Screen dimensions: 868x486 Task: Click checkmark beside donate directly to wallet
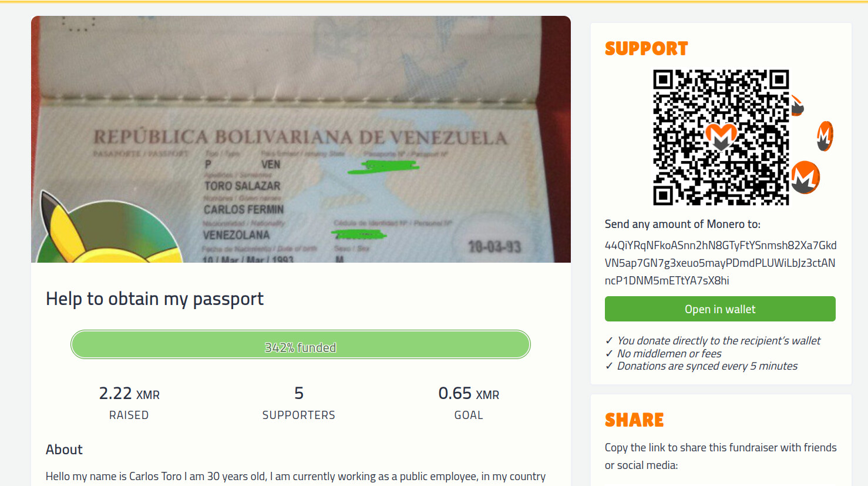click(x=609, y=340)
